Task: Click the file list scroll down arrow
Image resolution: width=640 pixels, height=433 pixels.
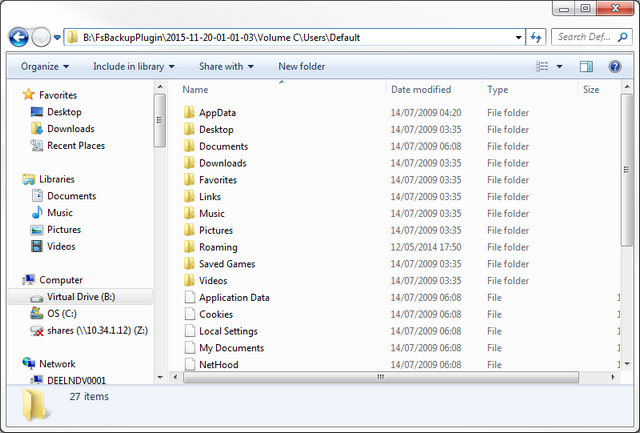Action: 627,364
